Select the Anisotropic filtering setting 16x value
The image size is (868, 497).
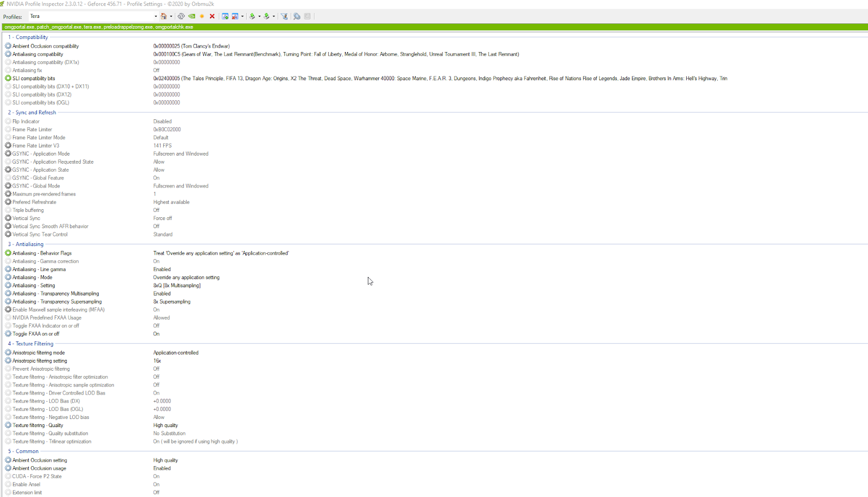point(157,361)
